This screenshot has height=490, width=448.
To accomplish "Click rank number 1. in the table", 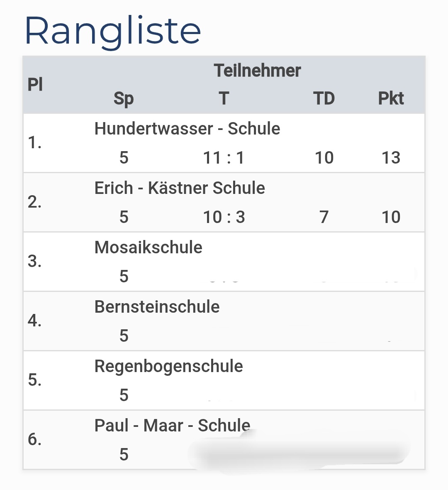I will pos(35,143).
